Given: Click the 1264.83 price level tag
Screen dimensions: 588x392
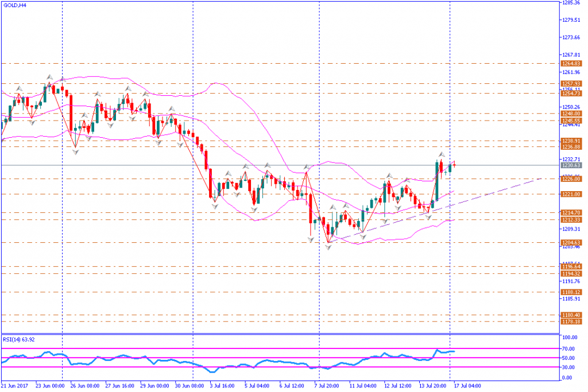Looking at the screenshot, I should coord(571,63).
